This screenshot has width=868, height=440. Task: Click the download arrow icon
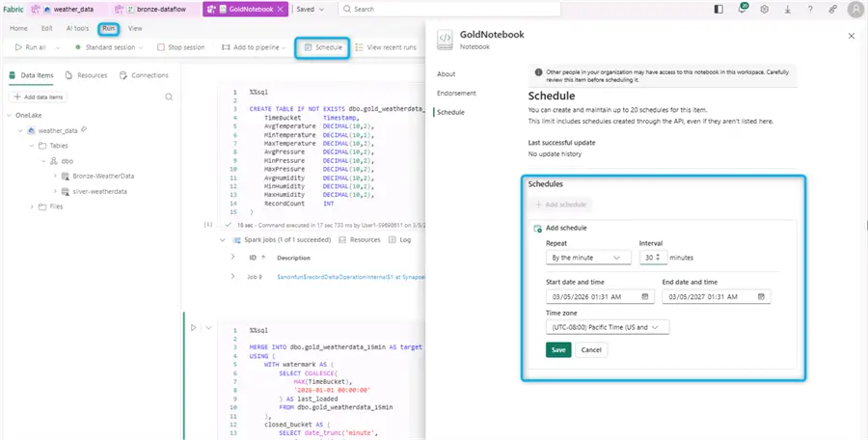tap(787, 9)
